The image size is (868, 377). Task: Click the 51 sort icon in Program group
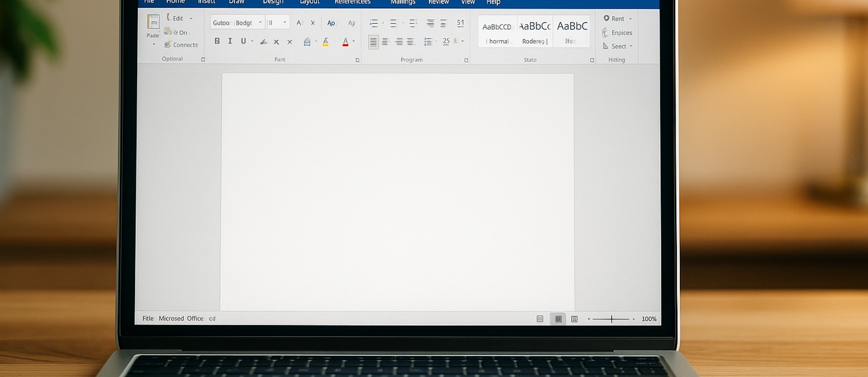point(460,23)
